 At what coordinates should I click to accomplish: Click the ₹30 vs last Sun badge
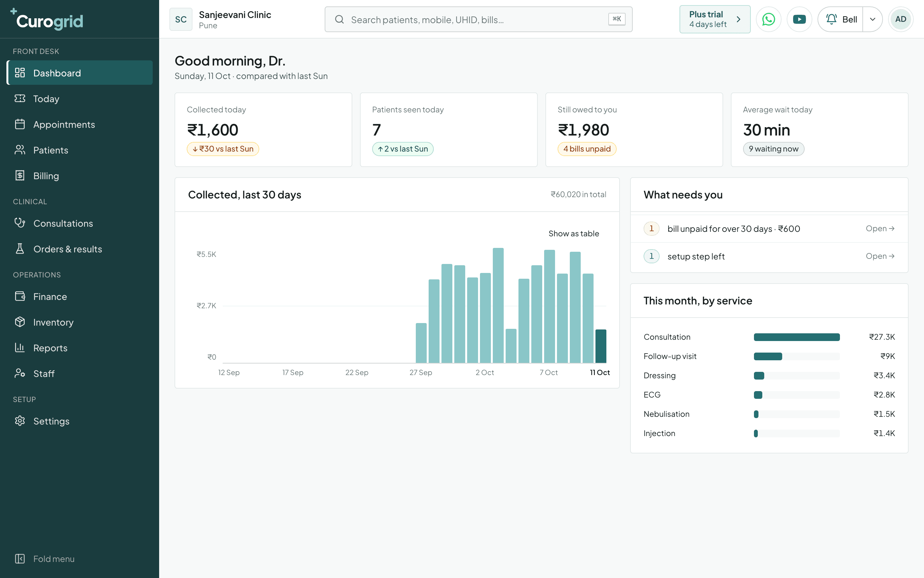pyautogui.click(x=223, y=149)
